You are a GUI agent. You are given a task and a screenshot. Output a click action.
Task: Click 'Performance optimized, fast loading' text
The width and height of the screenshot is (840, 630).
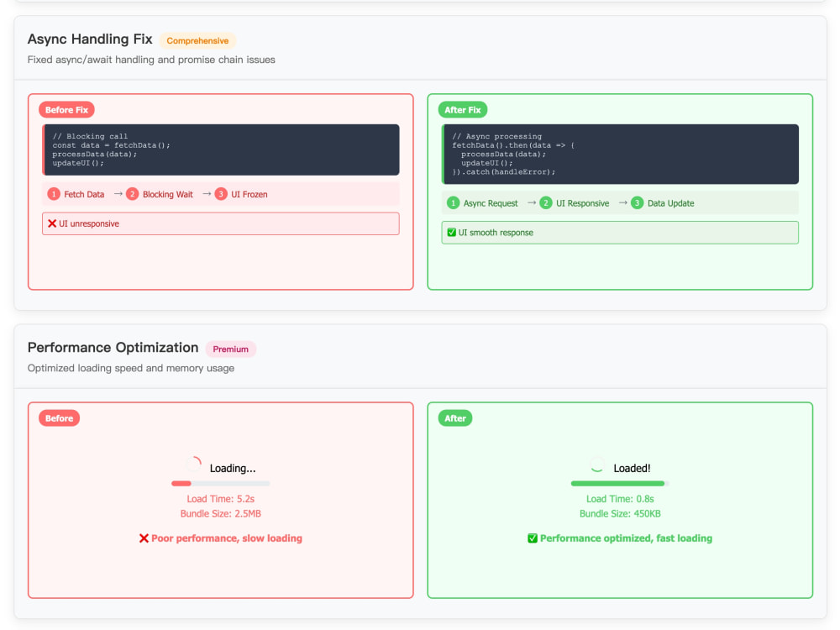pyautogui.click(x=627, y=538)
